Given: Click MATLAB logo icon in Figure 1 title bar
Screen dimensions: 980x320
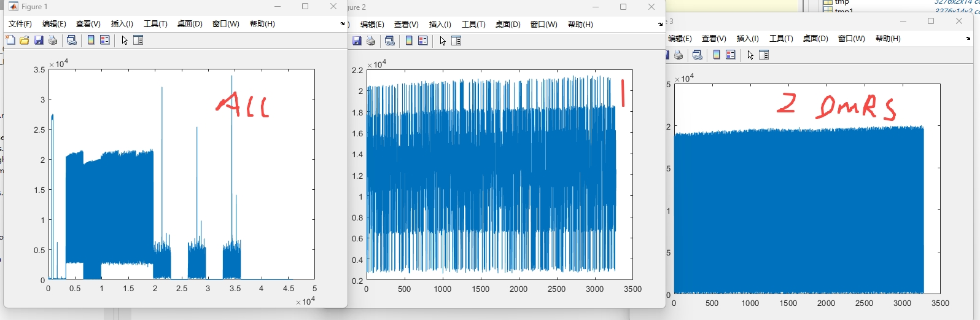Looking at the screenshot, I should tap(13, 7).
